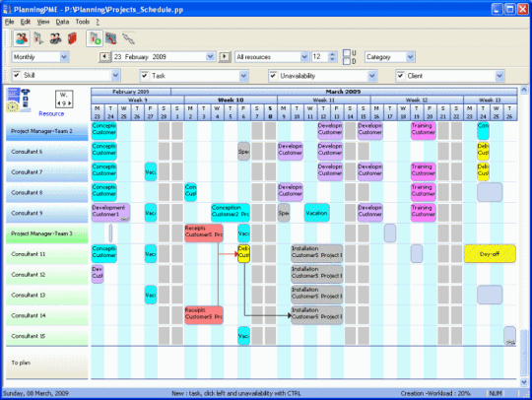532x400 pixels.
Task: Select the To plan row
Action: coord(47,363)
